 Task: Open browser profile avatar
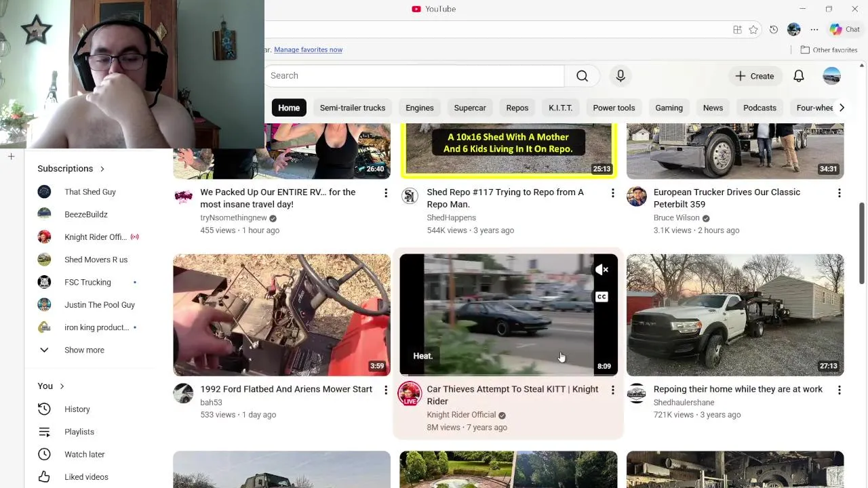click(794, 30)
